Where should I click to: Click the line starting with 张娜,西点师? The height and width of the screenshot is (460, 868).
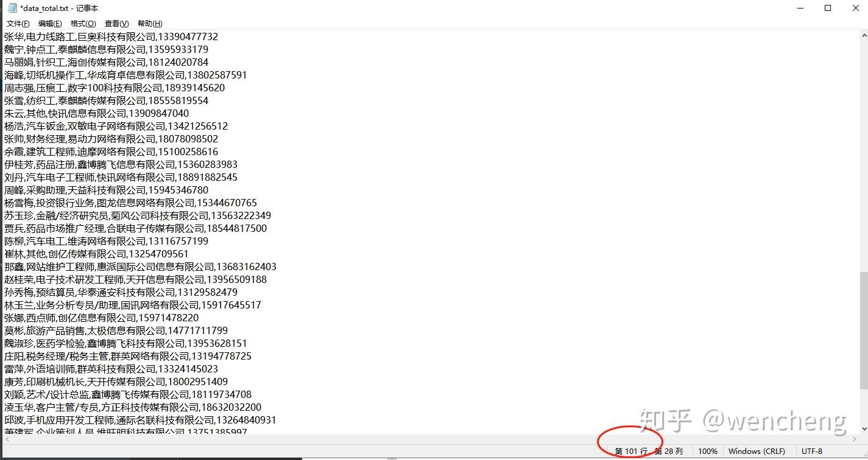tap(101, 318)
